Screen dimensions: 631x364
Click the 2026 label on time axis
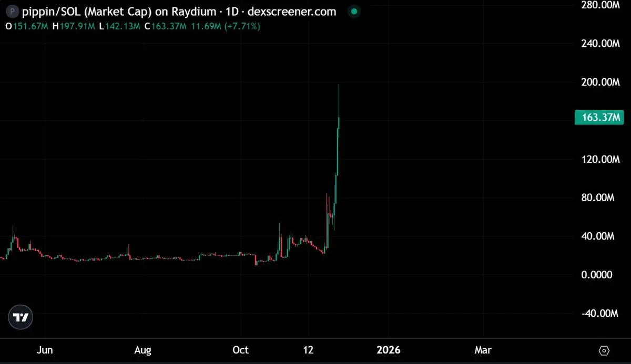coord(388,350)
